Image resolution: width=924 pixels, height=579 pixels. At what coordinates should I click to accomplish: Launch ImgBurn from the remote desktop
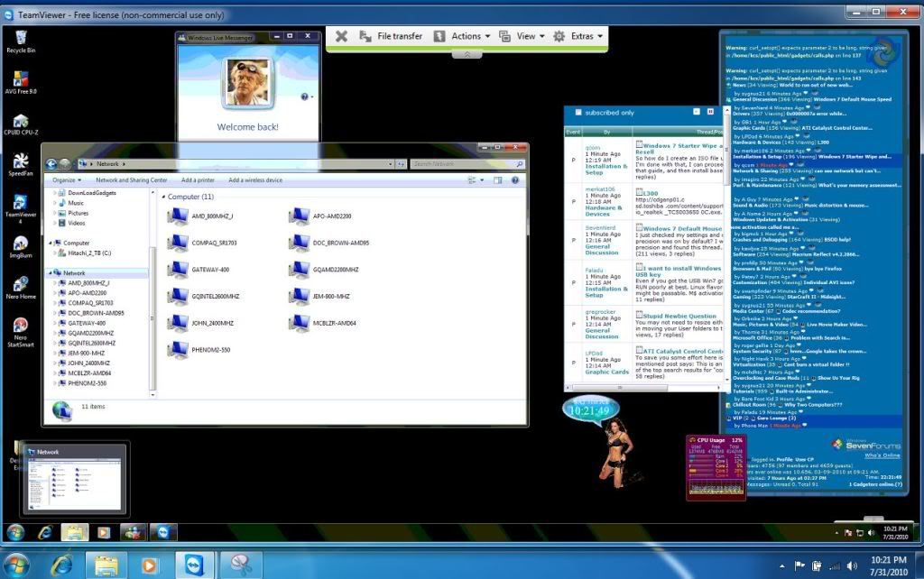tap(21, 247)
